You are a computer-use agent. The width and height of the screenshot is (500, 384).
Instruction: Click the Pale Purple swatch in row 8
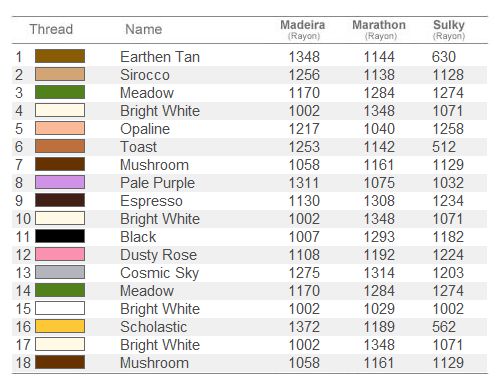(x=60, y=182)
